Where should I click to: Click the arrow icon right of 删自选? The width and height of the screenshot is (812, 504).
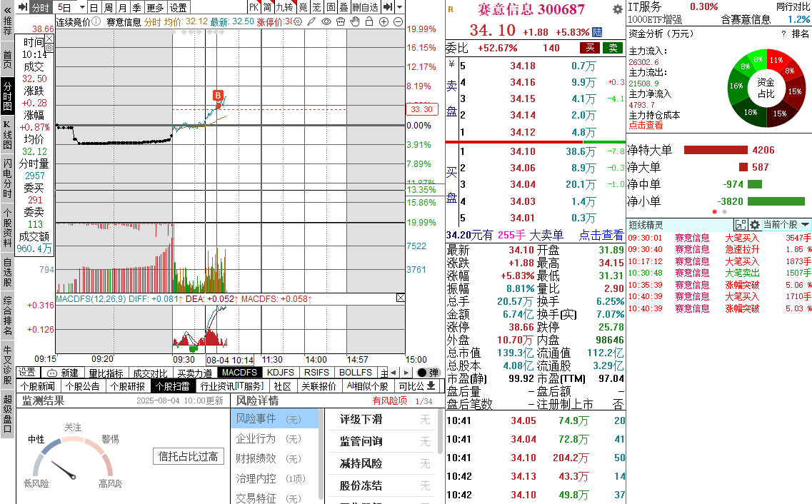tap(387, 7)
